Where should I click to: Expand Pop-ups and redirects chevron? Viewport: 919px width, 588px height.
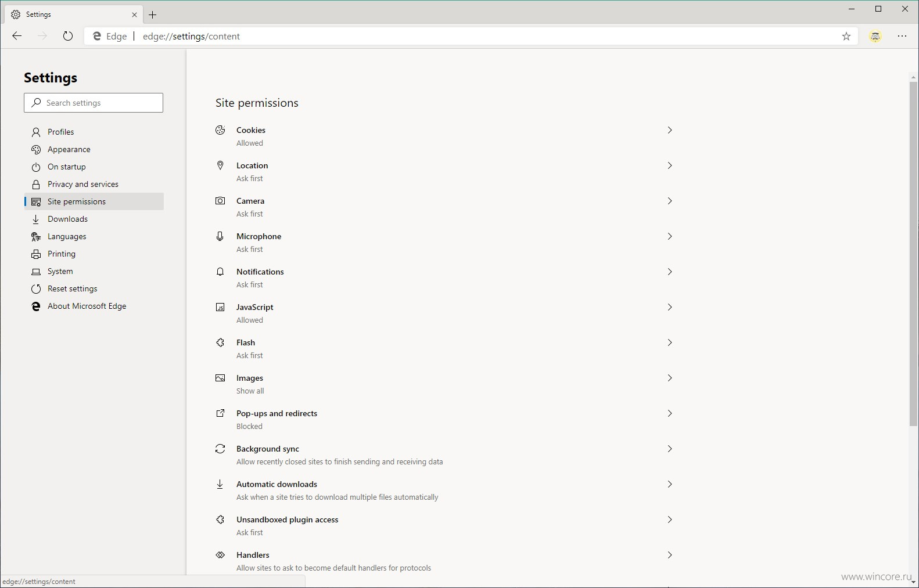(670, 413)
